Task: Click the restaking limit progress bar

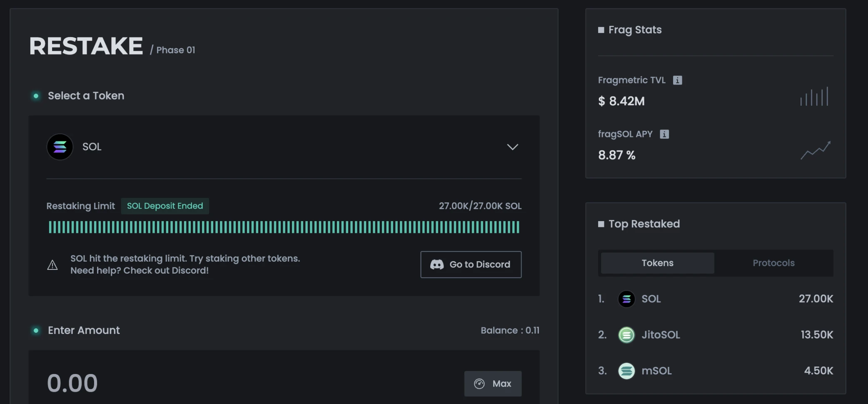Action: coord(284,227)
